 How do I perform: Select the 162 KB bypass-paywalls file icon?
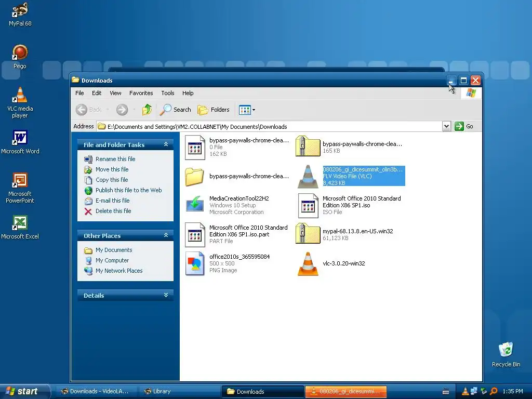tap(195, 148)
